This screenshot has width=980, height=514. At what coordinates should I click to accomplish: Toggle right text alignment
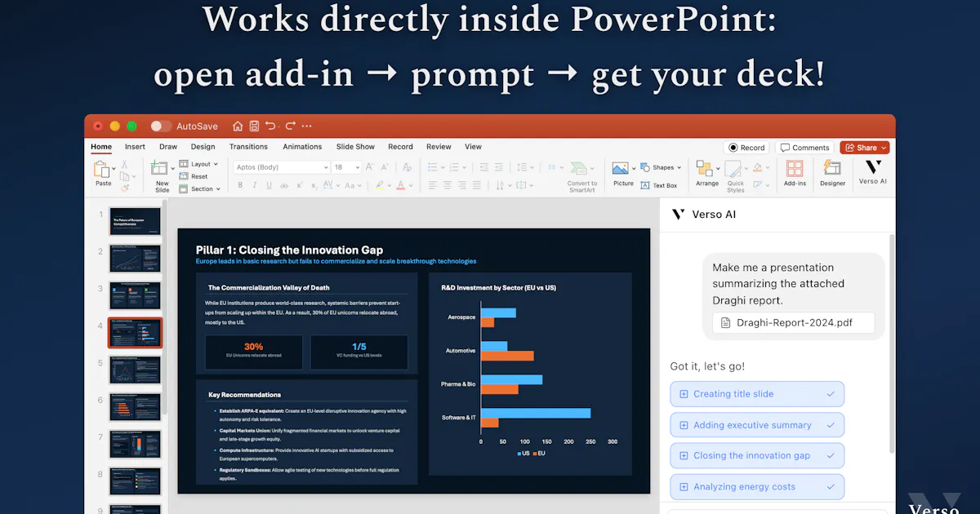tap(462, 185)
